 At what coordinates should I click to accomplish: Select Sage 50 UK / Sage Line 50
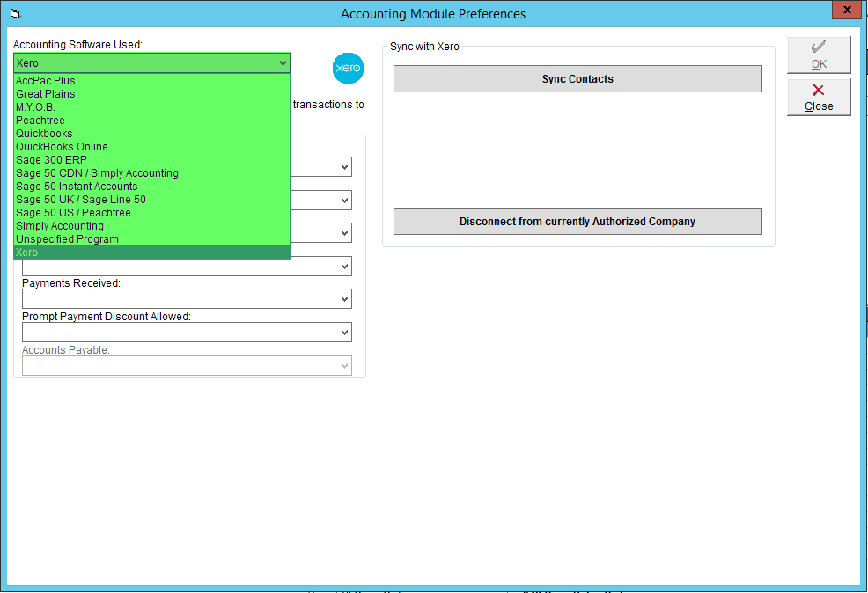pos(151,200)
